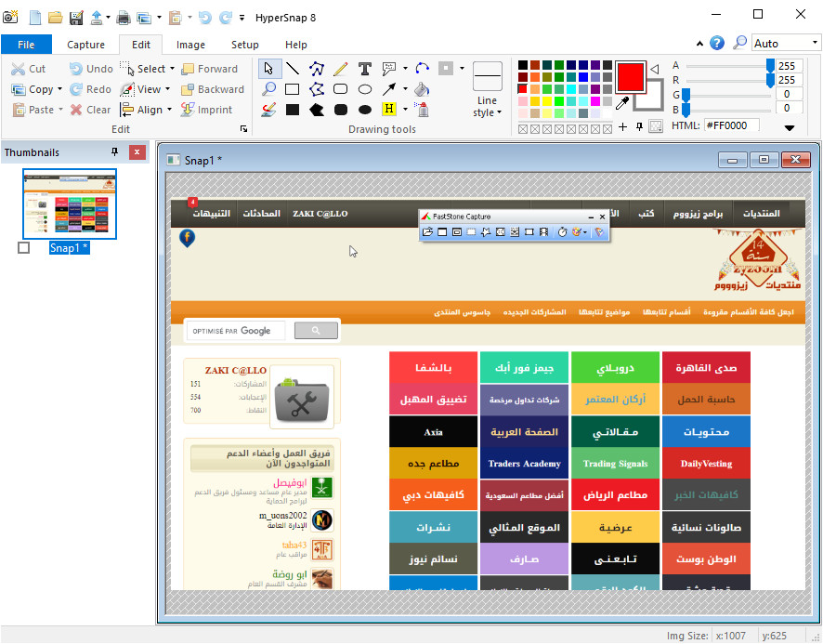Click the Cut button
This screenshot has width=823, height=644.
(x=29, y=69)
